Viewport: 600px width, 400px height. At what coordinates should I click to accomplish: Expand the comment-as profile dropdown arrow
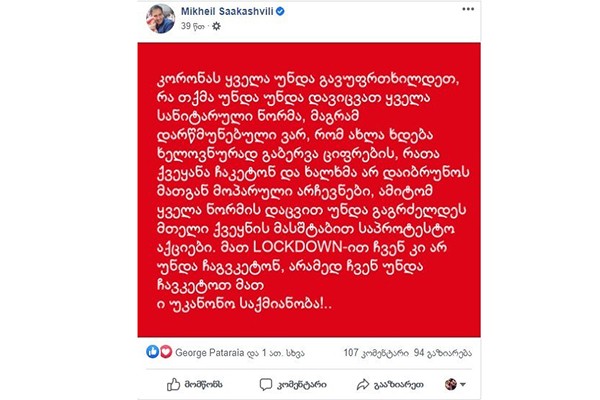coord(463,384)
